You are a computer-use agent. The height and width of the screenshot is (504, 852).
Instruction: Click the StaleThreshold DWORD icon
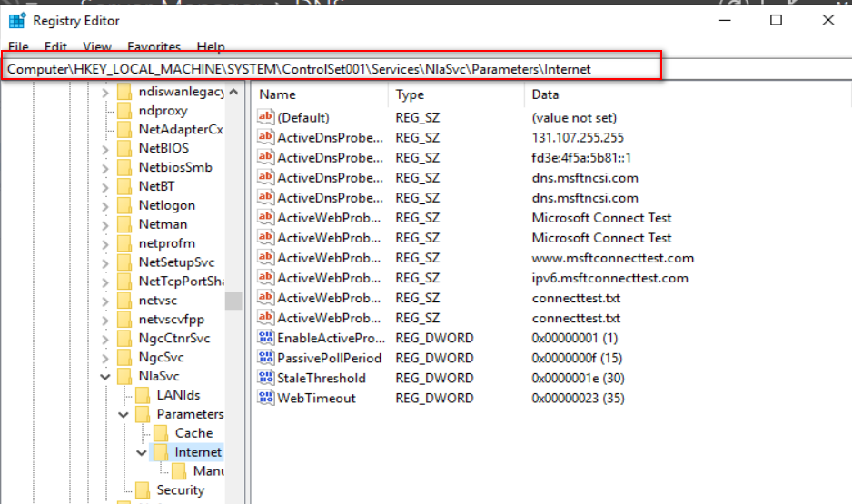(266, 378)
